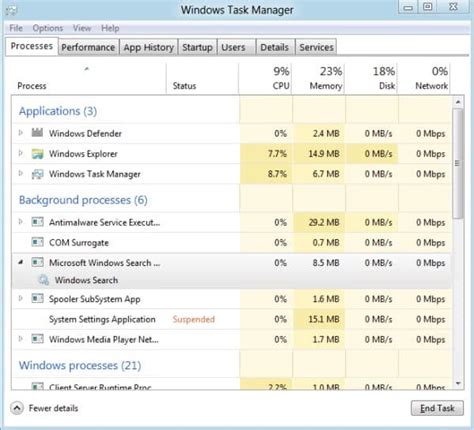The image size is (474, 430).
Task: Click the Windows Search magnifier icon
Action: 43,280
